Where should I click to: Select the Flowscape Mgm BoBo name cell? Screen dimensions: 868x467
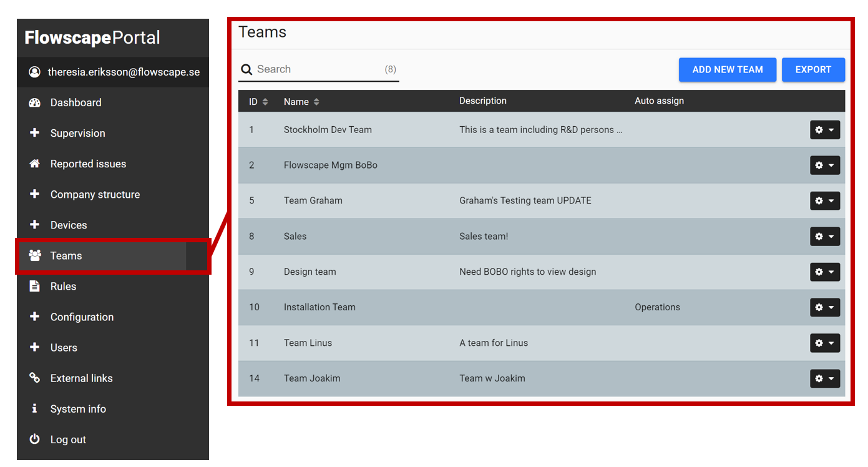point(331,165)
